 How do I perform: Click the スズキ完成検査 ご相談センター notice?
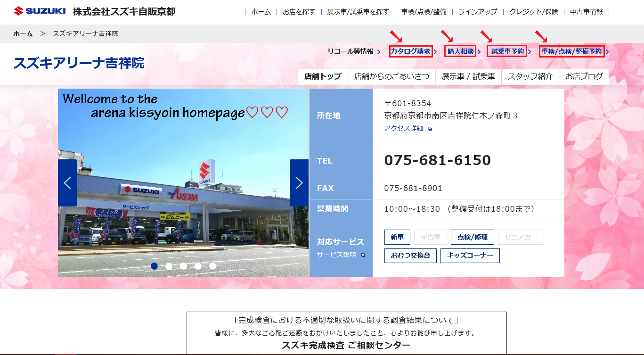click(x=346, y=345)
